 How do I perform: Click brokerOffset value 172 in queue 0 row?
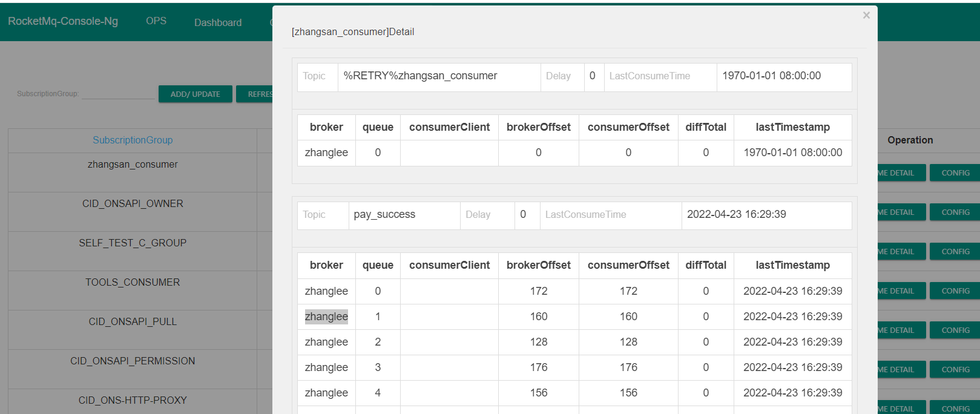(539, 291)
